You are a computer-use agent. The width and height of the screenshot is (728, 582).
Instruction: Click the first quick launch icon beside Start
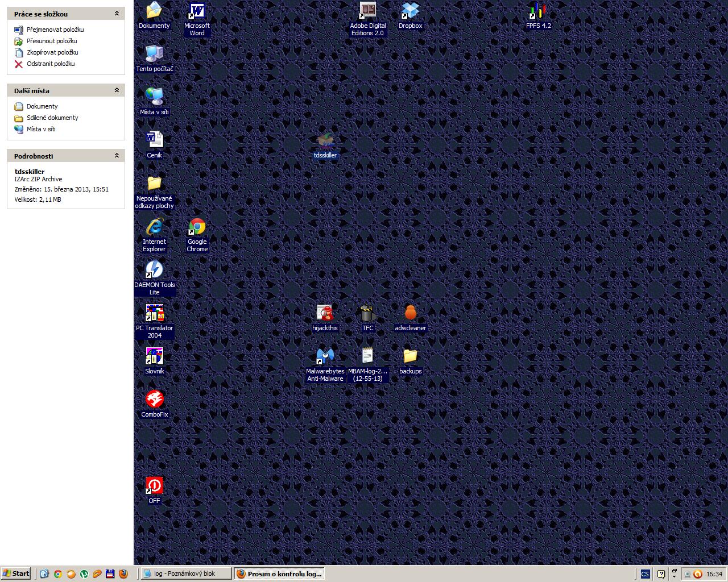(x=44, y=574)
